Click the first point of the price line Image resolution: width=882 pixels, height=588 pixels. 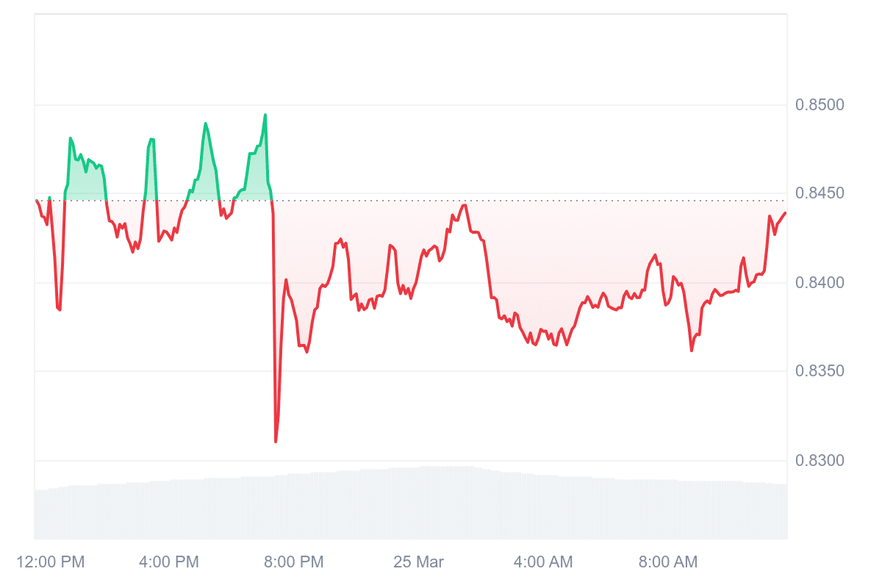36,200
